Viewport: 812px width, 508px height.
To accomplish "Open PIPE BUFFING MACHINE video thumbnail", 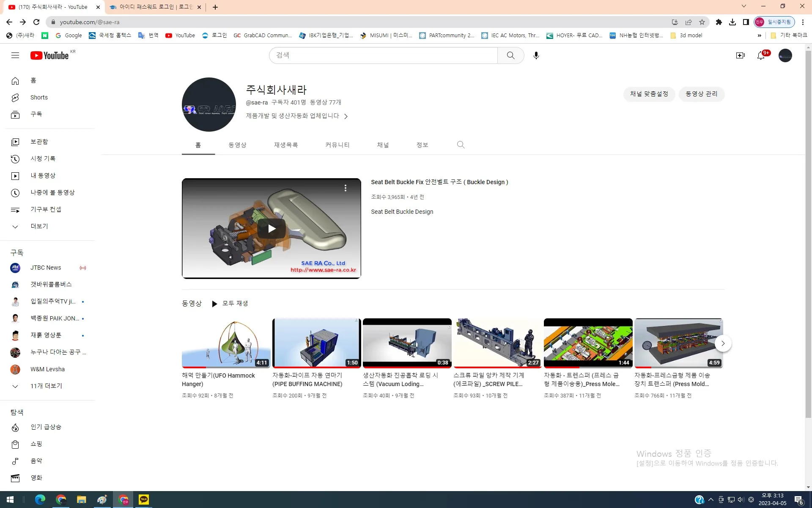I will point(317,343).
